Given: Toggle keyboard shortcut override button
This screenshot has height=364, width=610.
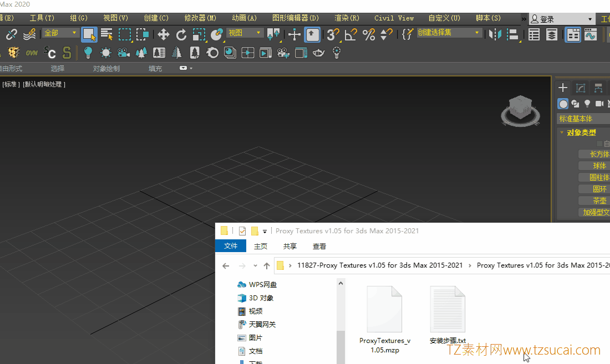Looking at the screenshot, I should (x=312, y=34).
